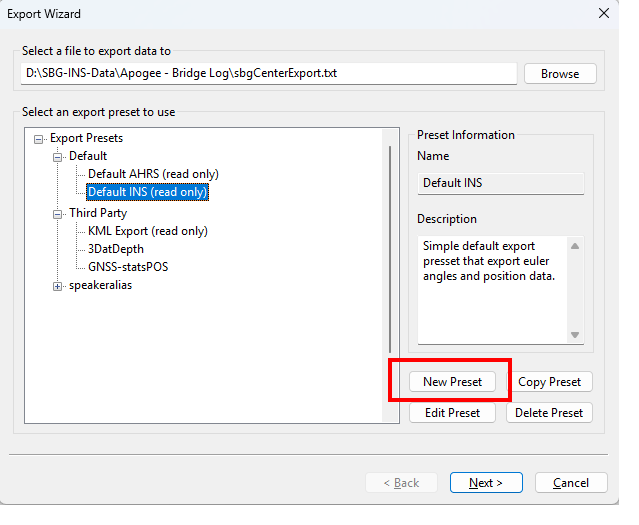Click the Copy Preset button

pyautogui.click(x=550, y=382)
